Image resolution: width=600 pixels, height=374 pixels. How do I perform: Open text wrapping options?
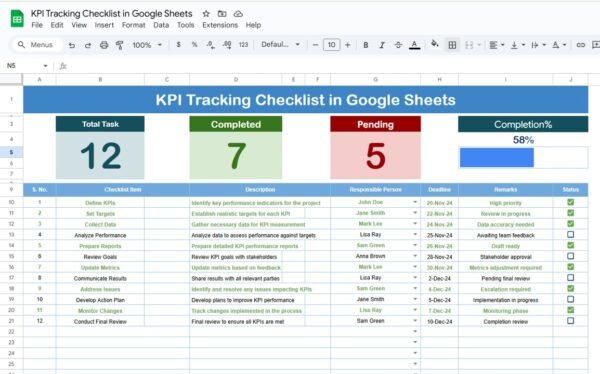[538, 45]
